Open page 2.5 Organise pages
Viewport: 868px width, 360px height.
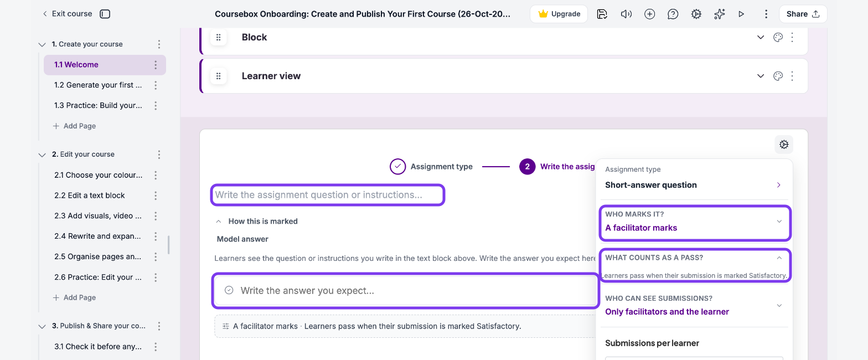tap(98, 257)
